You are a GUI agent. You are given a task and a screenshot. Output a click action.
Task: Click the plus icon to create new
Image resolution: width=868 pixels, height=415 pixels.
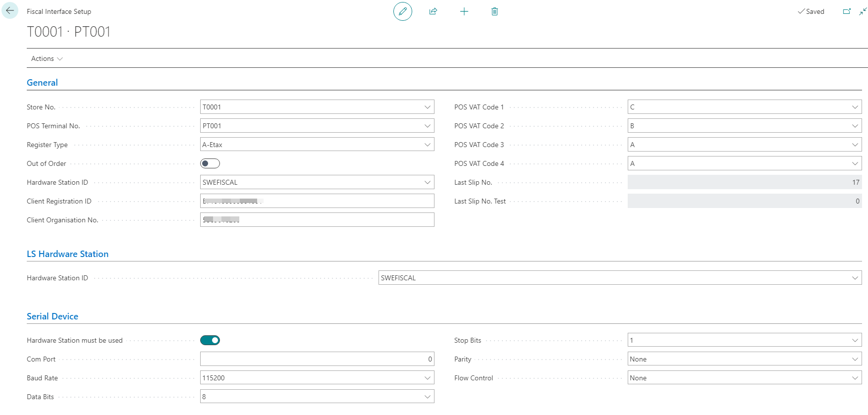(x=464, y=11)
